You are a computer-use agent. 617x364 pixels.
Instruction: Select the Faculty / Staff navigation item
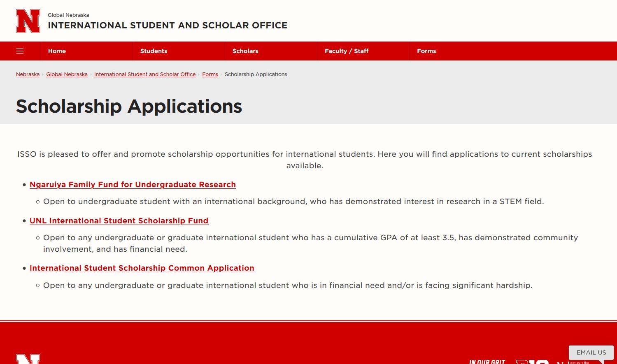(x=347, y=51)
